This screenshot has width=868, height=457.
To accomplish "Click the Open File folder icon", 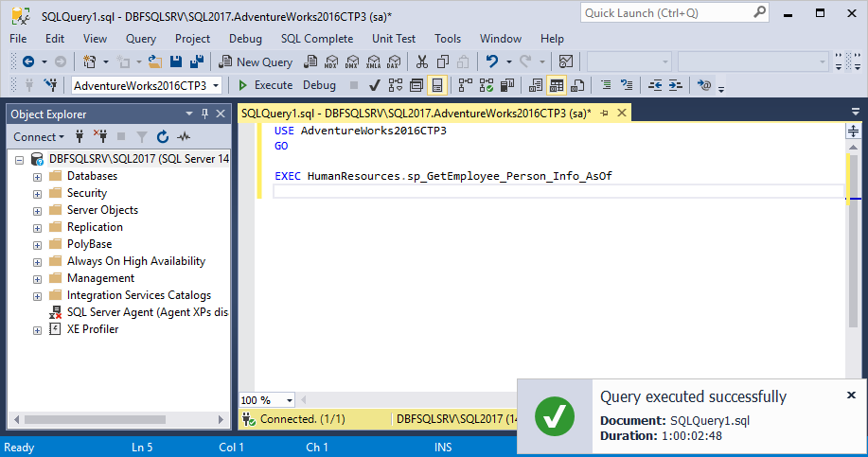I will (x=155, y=62).
